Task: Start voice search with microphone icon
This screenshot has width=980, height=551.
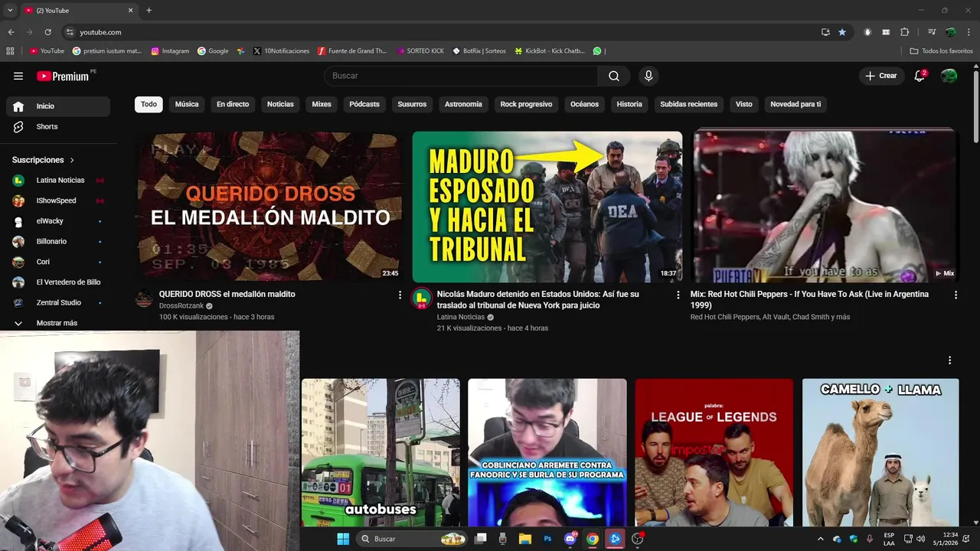Action: click(648, 76)
